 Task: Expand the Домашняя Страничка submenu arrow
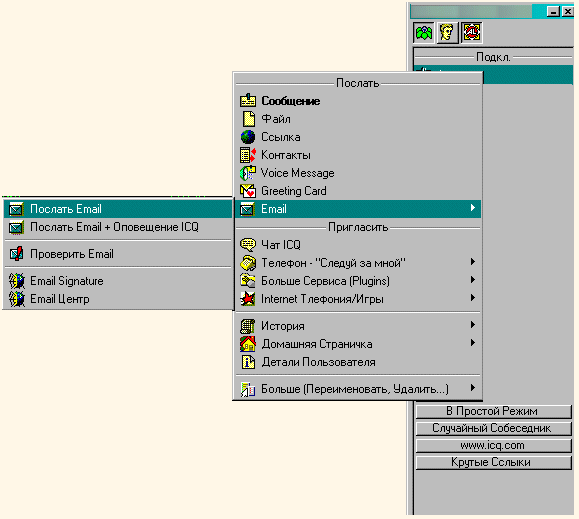click(473, 343)
